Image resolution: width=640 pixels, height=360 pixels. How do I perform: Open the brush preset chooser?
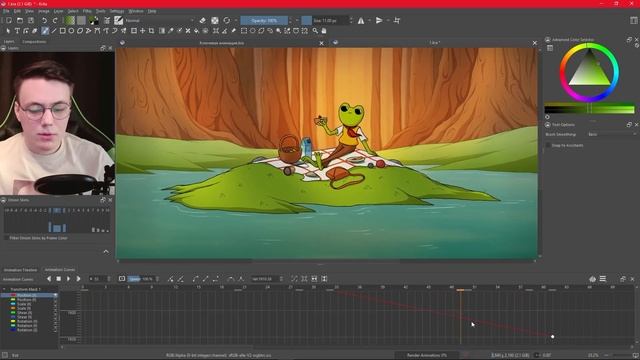click(118, 20)
